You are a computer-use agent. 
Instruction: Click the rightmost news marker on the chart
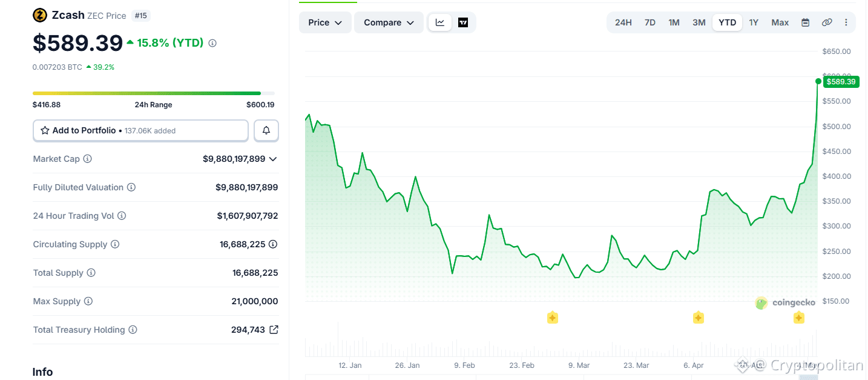pyautogui.click(x=798, y=318)
